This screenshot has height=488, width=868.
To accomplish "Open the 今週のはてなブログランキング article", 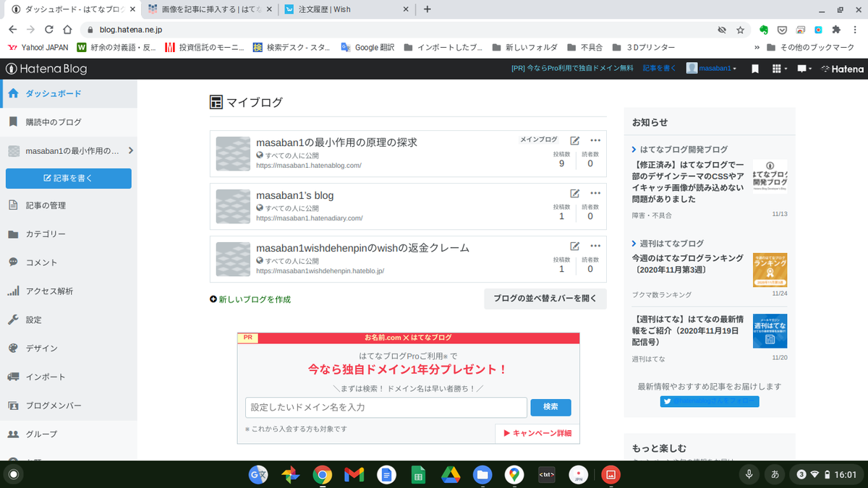I will click(687, 264).
